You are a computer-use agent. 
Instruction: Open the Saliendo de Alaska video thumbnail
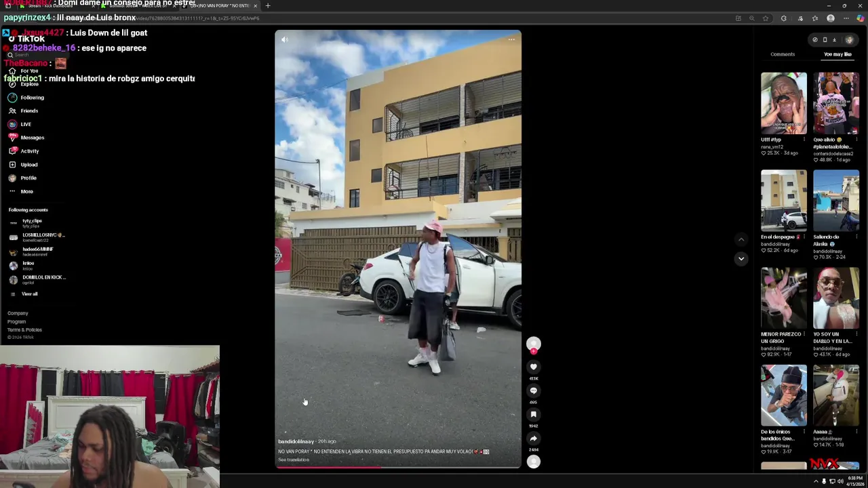[x=836, y=201]
